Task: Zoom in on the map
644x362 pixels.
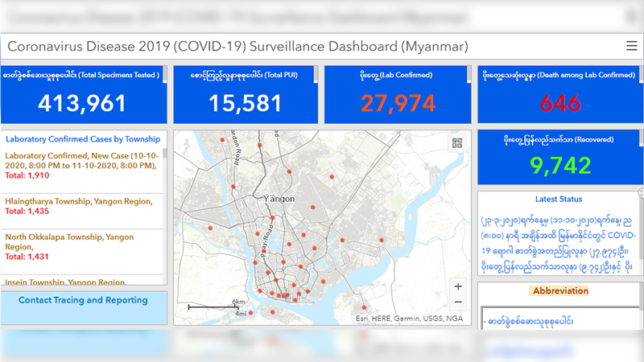Action: coord(458,286)
